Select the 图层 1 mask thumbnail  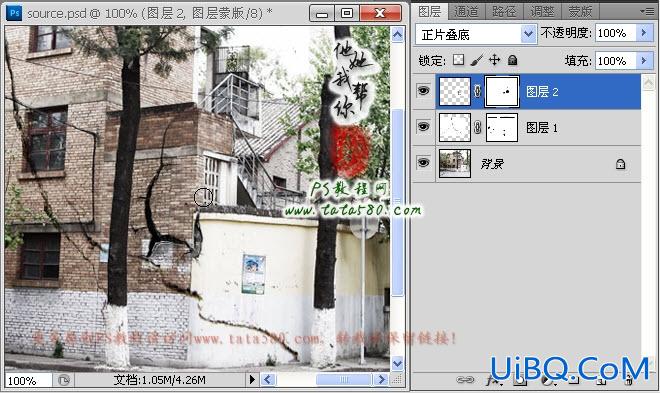tap(502, 127)
